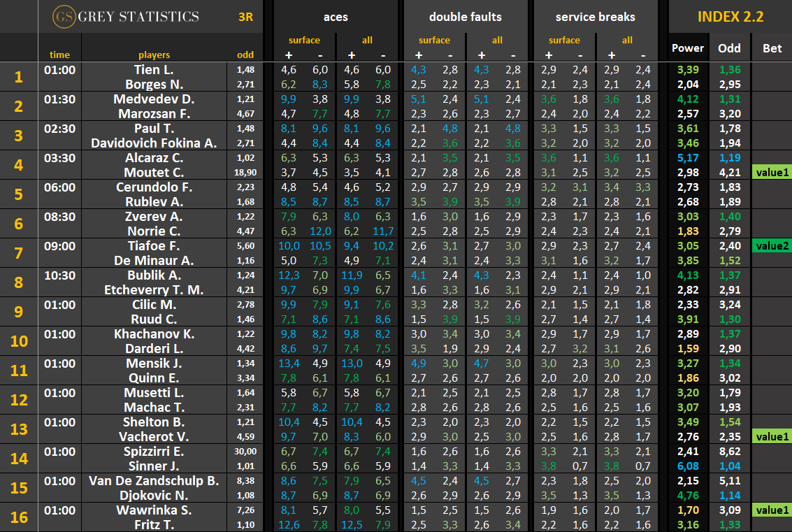
Task: Click the Power column header
Action: point(687,48)
